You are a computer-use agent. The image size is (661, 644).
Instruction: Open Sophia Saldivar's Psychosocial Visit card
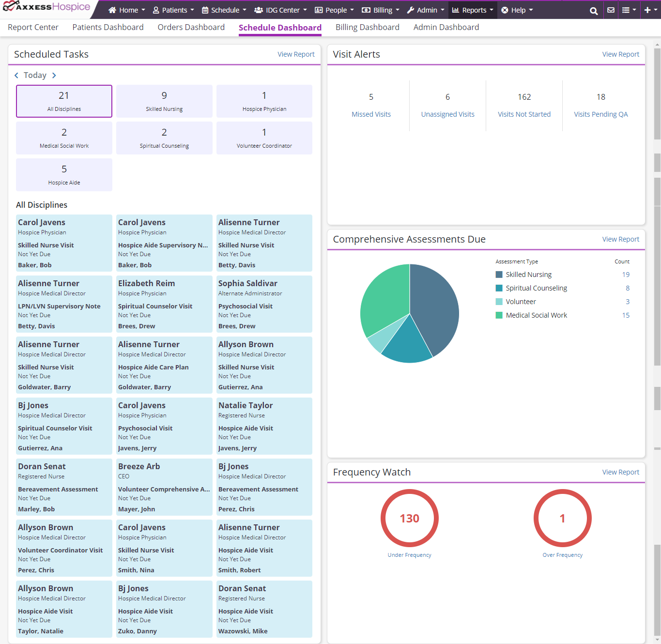pos(264,304)
